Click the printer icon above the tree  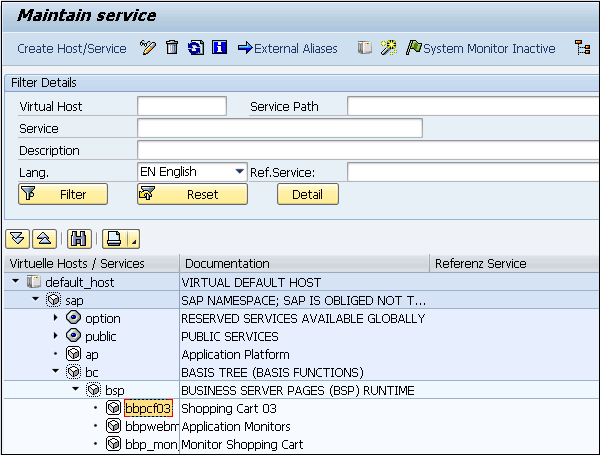(x=115, y=239)
